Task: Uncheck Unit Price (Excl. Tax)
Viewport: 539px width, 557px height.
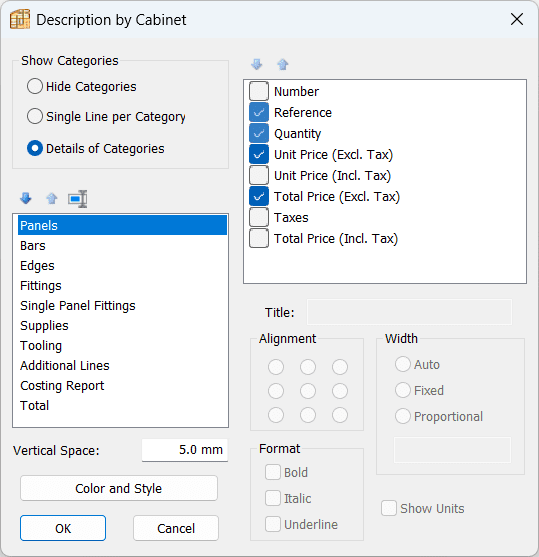Action: point(259,154)
